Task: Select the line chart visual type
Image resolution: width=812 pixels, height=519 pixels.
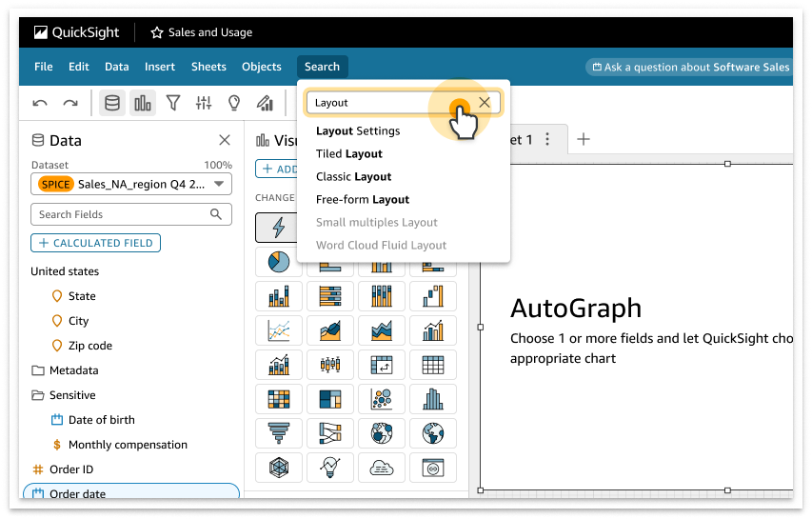Action: pos(279,329)
